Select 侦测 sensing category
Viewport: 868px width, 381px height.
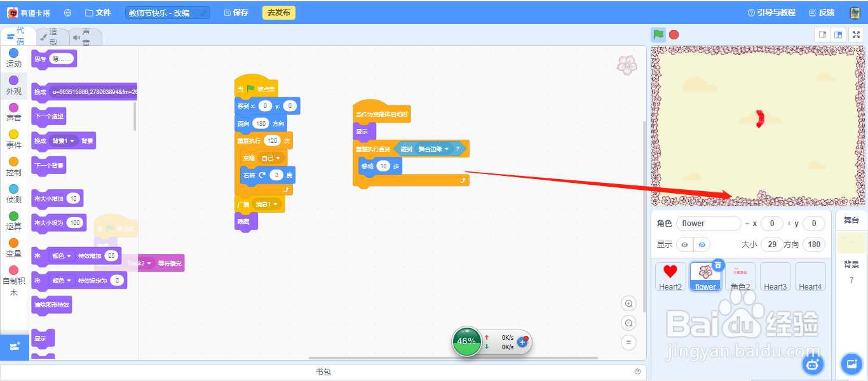pyautogui.click(x=14, y=194)
